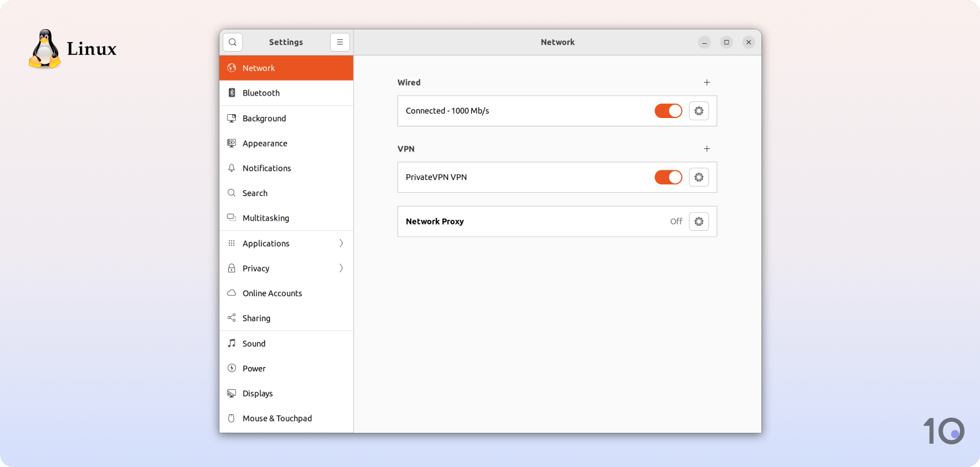This screenshot has width=980, height=467.
Task: Open wired connection gear settings
Action: click(x=699, y=111)
